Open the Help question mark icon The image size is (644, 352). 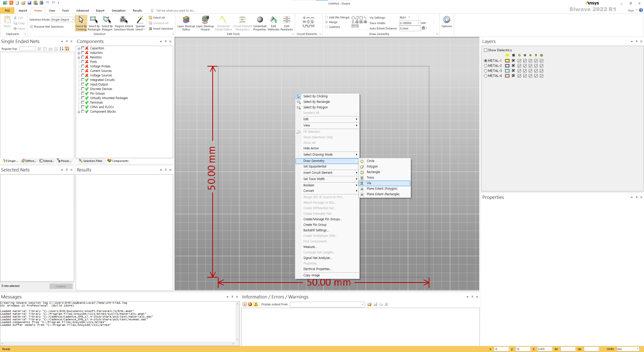pos(641,10)
